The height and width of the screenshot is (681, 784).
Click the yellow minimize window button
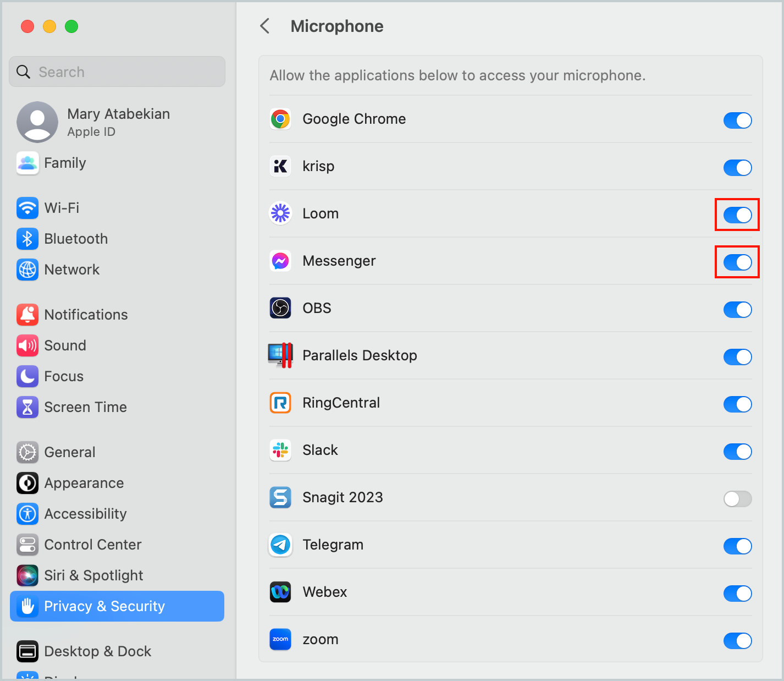(49, 26)
